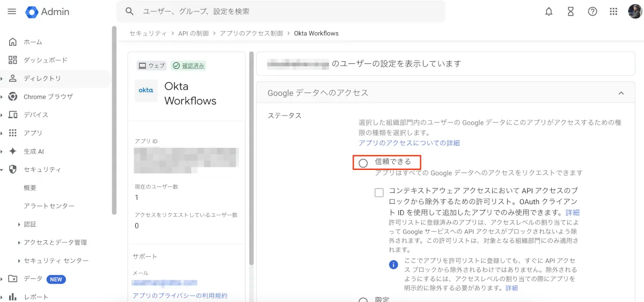Open アプリのアクセスについての詳細 link
The height and width of the screenshot is (302, 644).
409,143
